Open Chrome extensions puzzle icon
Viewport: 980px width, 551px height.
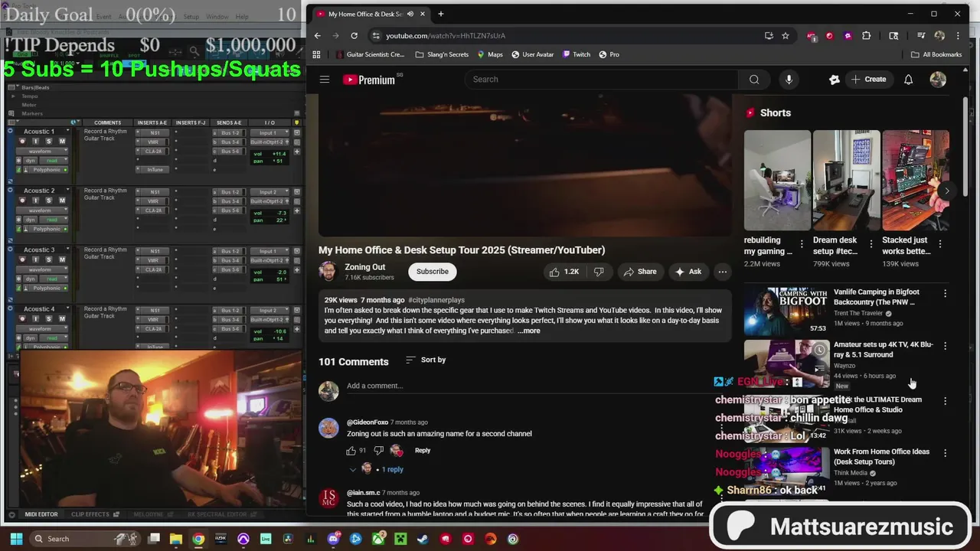coord(867,36)
